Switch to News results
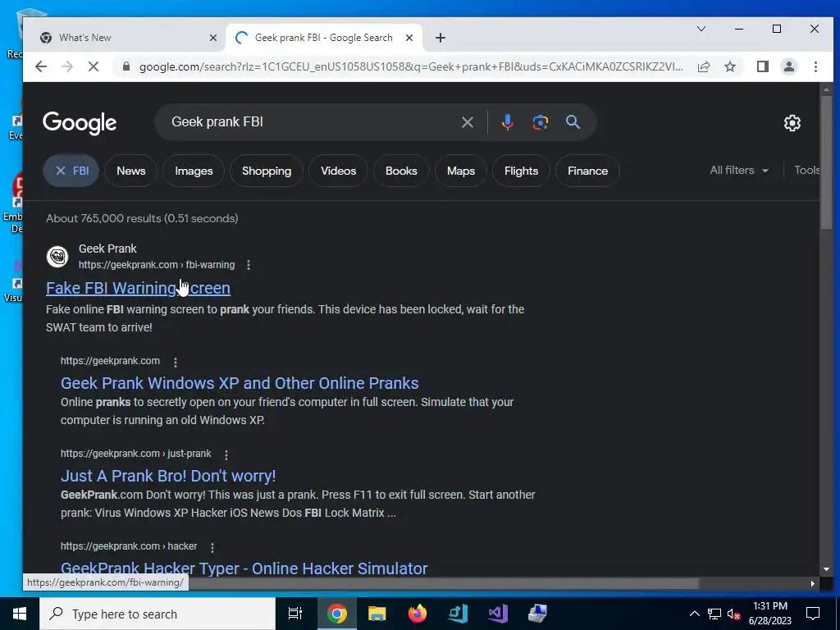The height and width of the screenshot is (630, 840). tap(130, 171)
